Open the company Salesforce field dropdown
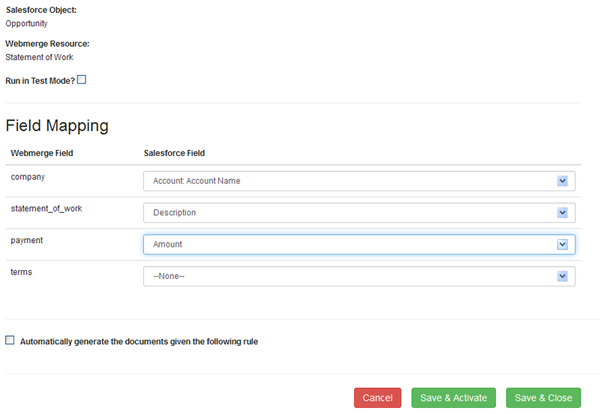Screen dimensions: 600x414 point(359,181)
